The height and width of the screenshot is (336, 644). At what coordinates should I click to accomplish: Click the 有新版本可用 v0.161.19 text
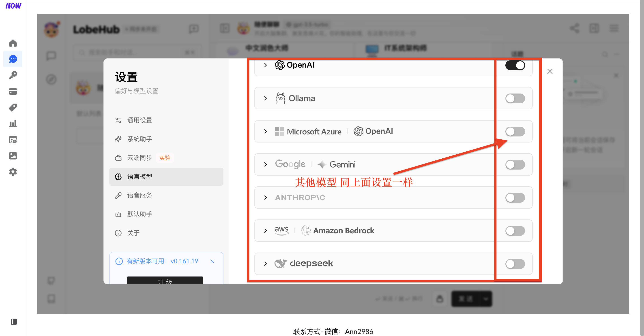click(x=163, y=261)
